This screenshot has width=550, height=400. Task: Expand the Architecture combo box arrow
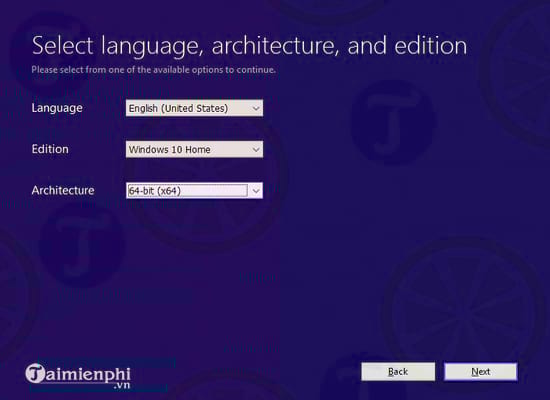click(256, 191)
